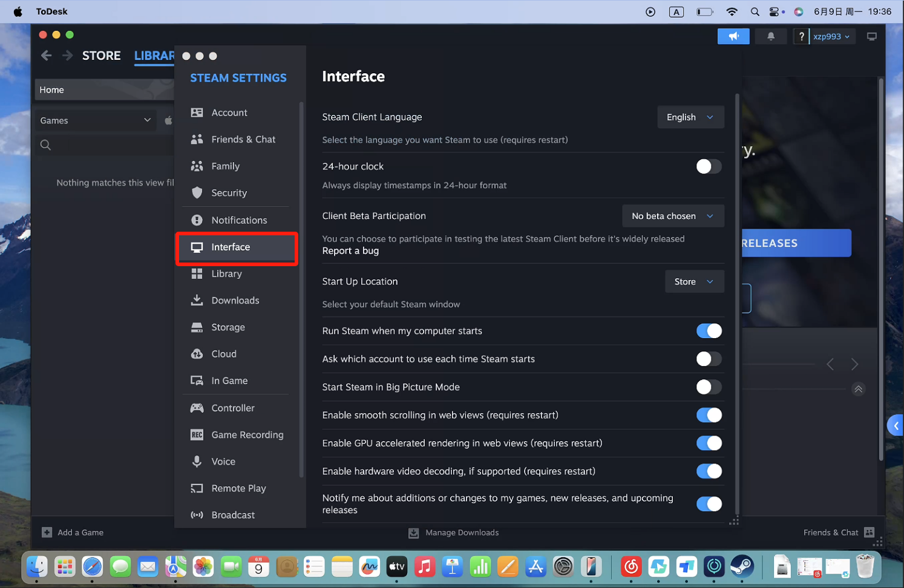Click Manage Downloads at bottom
The width and height of the screenshot is (904, 588).
click(x=454, y=532)
